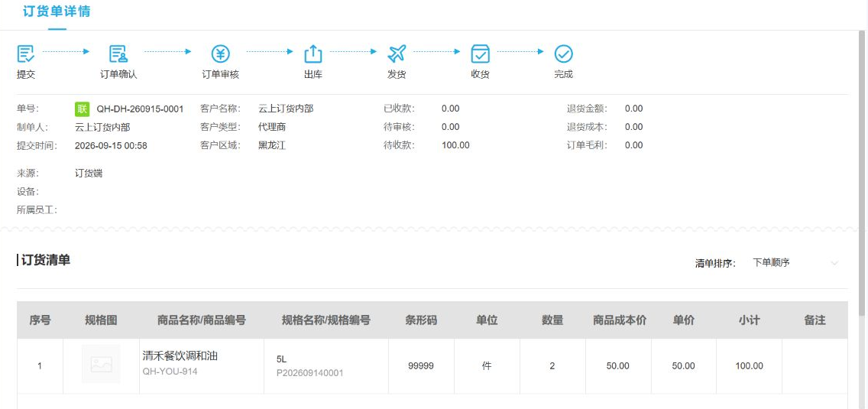Click the 单位 column header
The height and width of the screenshot is (409, 868).
487,320
